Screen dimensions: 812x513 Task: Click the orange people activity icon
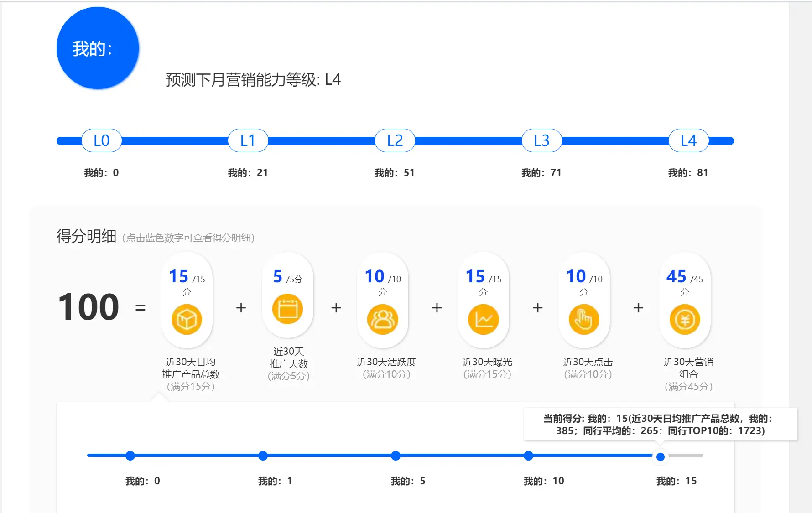click(x=382, y=319)
